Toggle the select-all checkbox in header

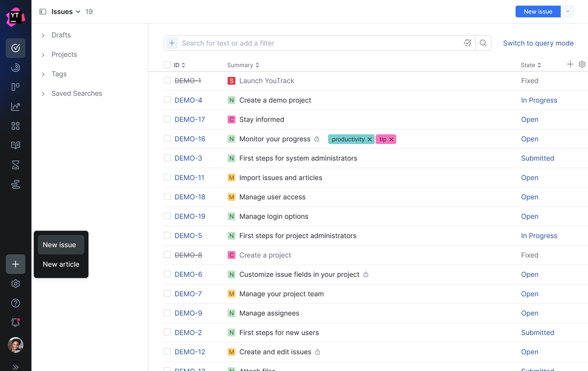[x=167, y=65]
